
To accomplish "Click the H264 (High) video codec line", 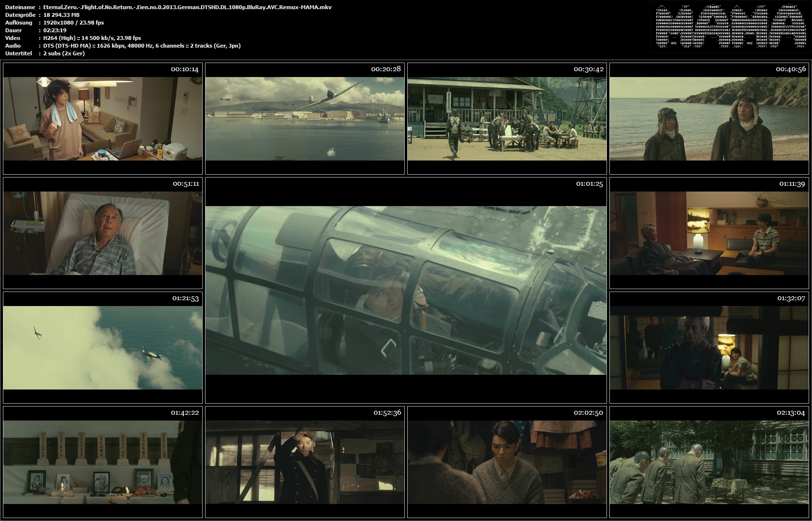I will (92, 38).
